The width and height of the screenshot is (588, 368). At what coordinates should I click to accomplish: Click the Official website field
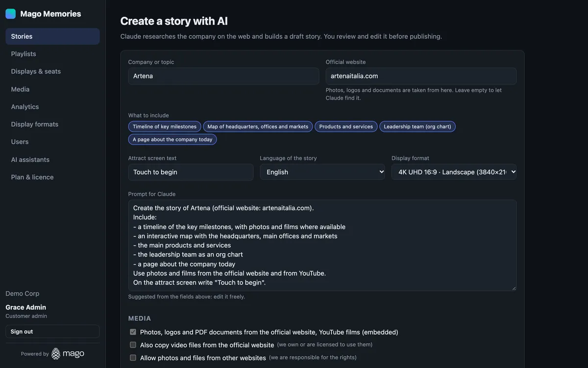(x=421, y=76)
